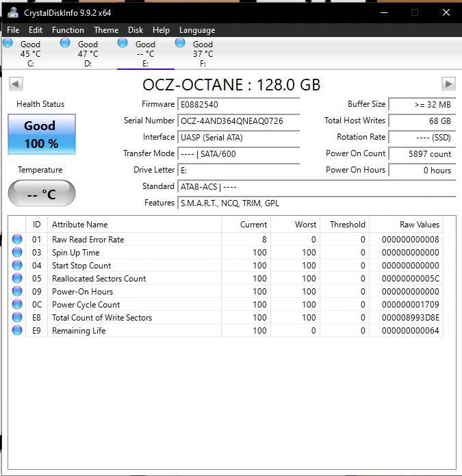Close the CrystalDiskInfo window
462x476 pixels.
pyautogui.click(x=446, y=12)
